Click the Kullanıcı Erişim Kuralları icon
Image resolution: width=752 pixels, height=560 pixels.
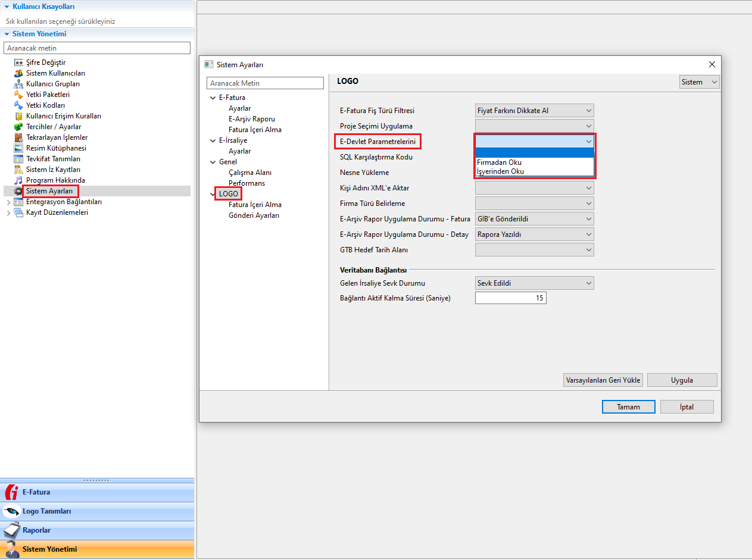(x=18, y=116)
